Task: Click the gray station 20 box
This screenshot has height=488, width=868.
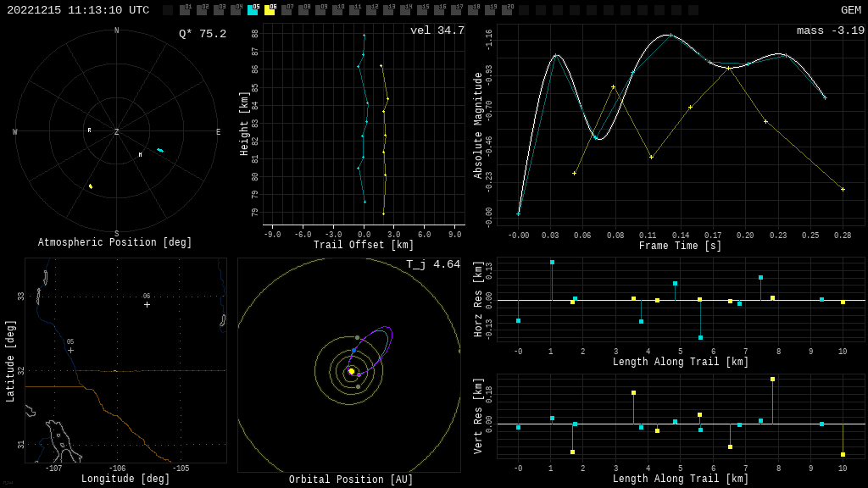Action: 507,10
